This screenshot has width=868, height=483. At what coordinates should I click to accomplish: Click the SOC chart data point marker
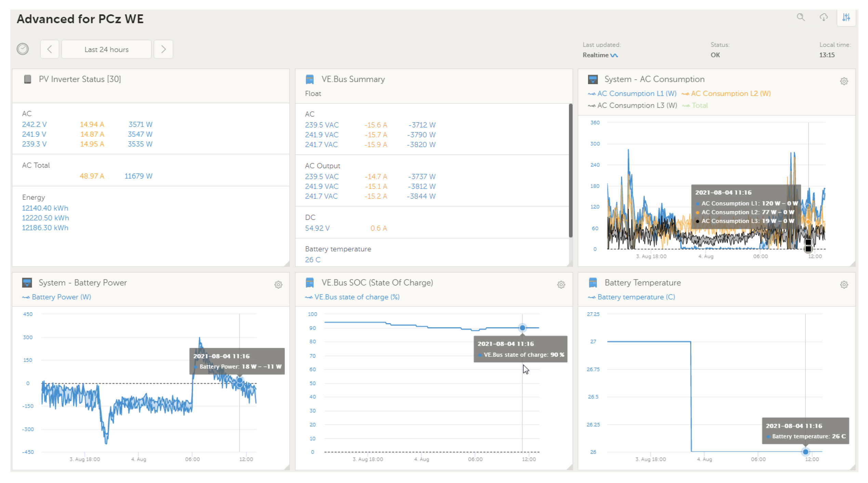[522, 328]
